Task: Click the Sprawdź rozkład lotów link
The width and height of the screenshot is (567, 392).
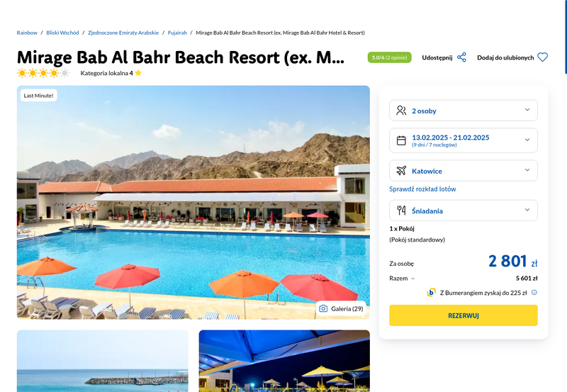Action: [x=422, y=189]
